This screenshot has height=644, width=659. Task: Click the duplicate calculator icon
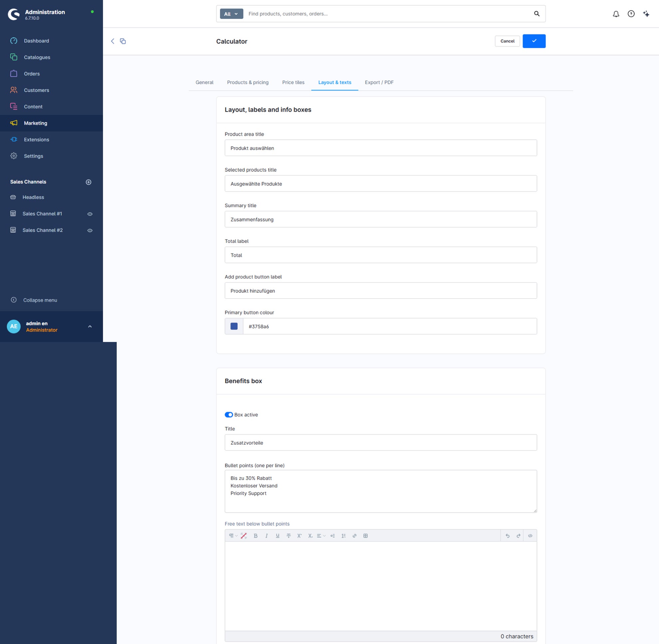[x=123, y=41]
